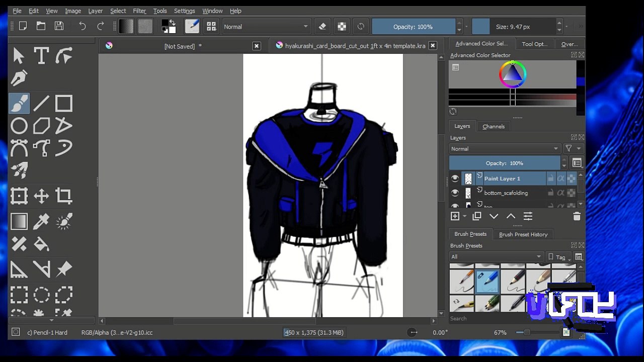Switch to the Tool Options tab
Viewport: 644px width, 362px height.
[x=534, y=44]
